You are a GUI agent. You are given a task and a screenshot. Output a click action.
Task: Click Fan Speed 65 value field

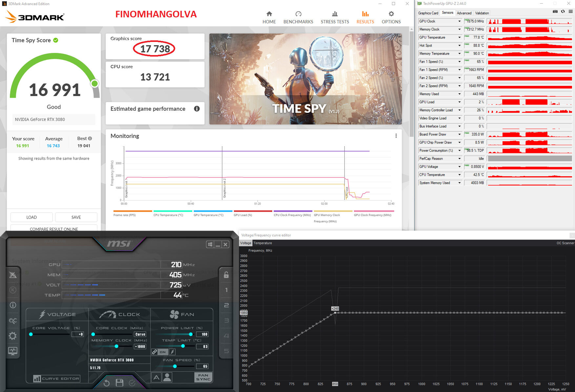click(x=202, y=366)
